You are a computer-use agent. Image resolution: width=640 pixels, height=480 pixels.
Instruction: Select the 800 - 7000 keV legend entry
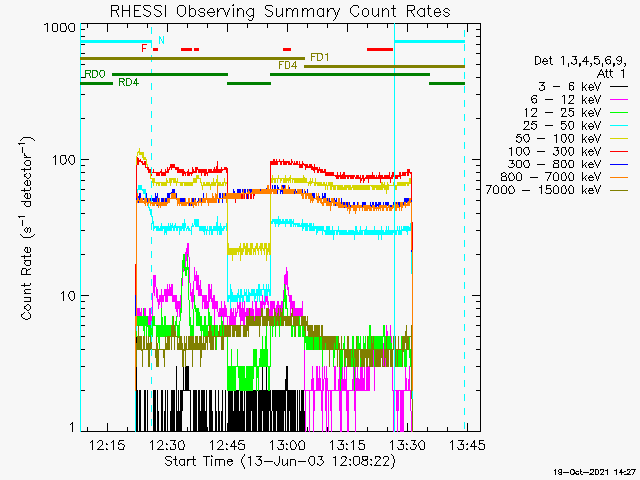(564, 177)
